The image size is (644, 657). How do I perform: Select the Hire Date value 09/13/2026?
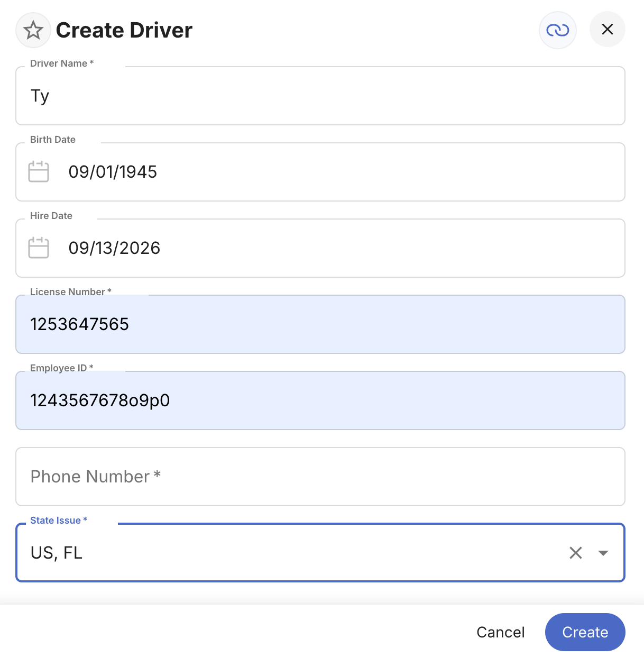pyautogui.click(x=114, y=248)
